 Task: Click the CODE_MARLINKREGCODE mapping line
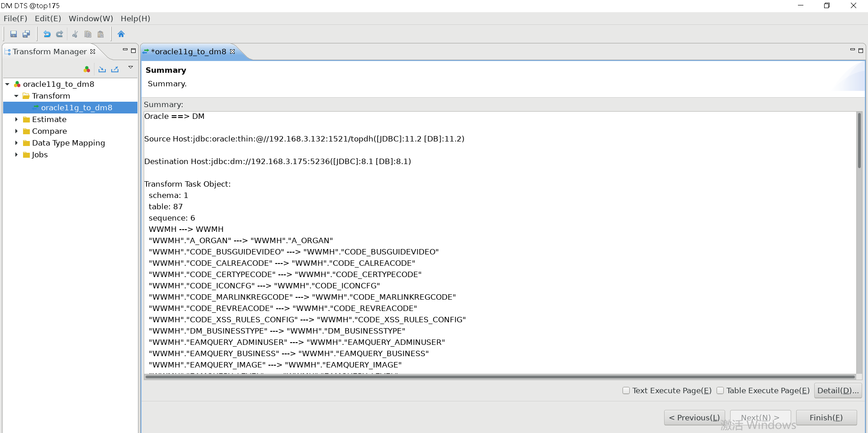coord(302,297)
